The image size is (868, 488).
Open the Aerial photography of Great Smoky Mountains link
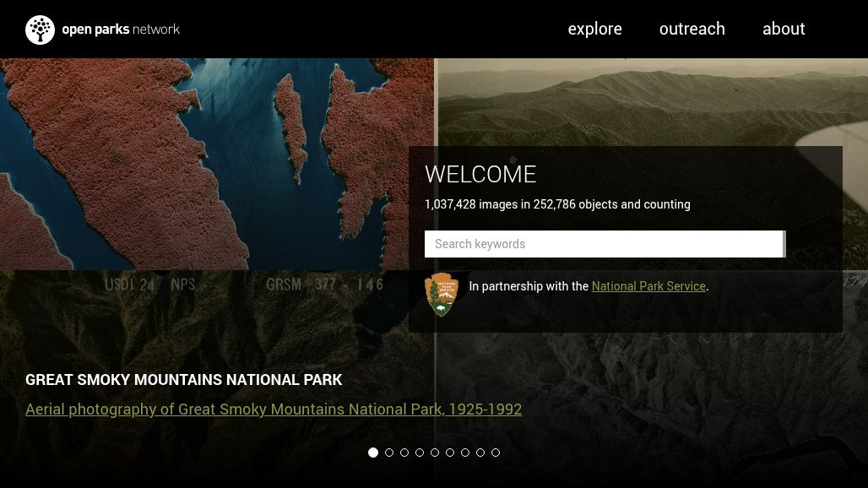click(x=274, y=409)
